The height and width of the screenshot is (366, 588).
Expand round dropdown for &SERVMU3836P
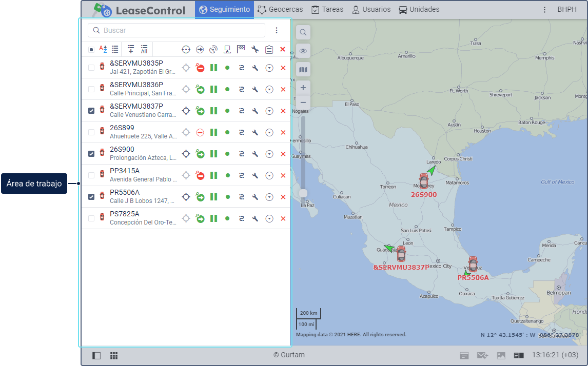[269, 89]
